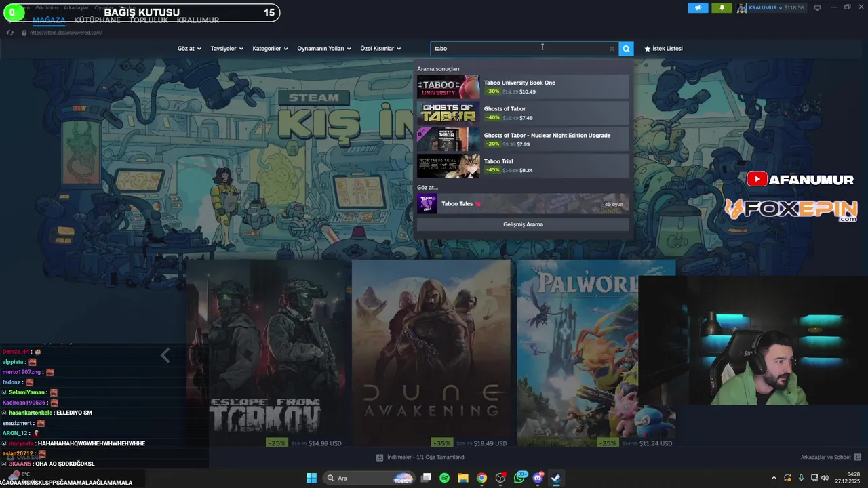Switch to Big Picture mode monitor icon
This screenshot has width=868, height=488.
pyautogui.click(x=817, y=8)
